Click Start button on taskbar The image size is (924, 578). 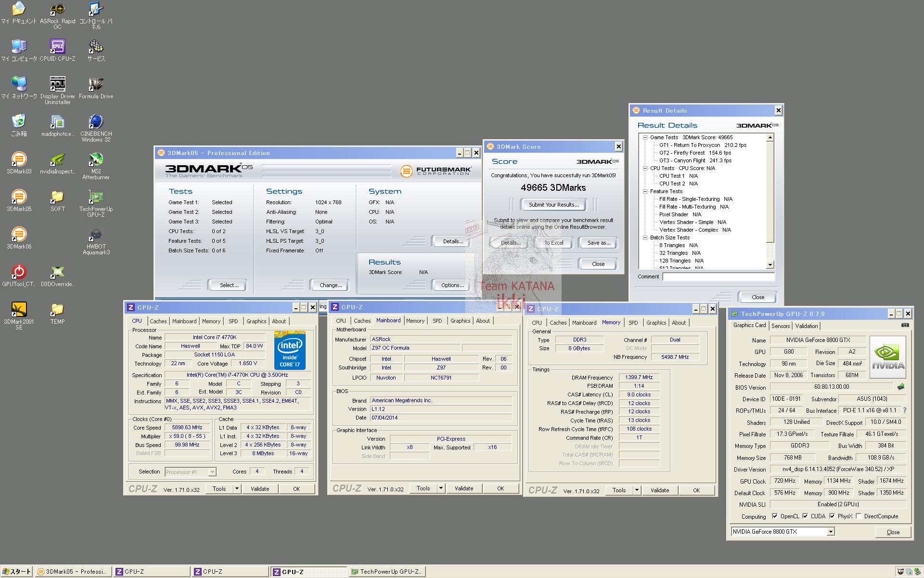click(16, 572)
